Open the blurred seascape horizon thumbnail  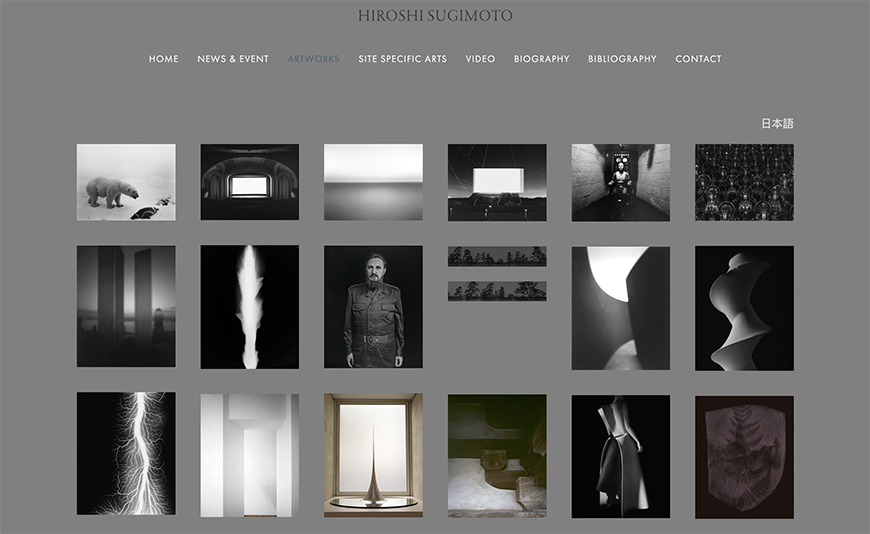[x=373, y=182]
